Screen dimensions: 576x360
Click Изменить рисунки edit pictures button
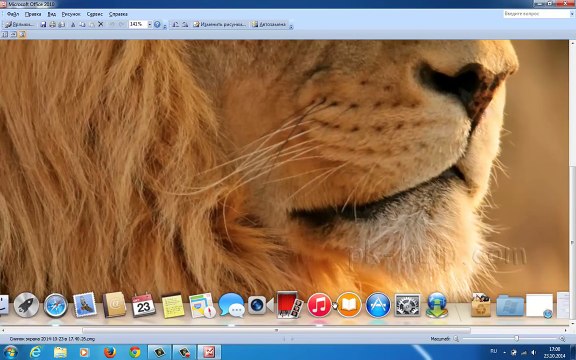(219, 24)
